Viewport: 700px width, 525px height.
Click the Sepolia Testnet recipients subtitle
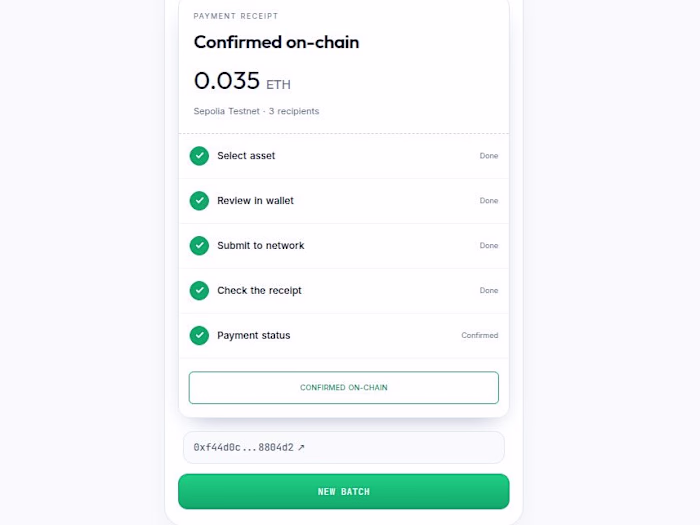tap(256, 111)
